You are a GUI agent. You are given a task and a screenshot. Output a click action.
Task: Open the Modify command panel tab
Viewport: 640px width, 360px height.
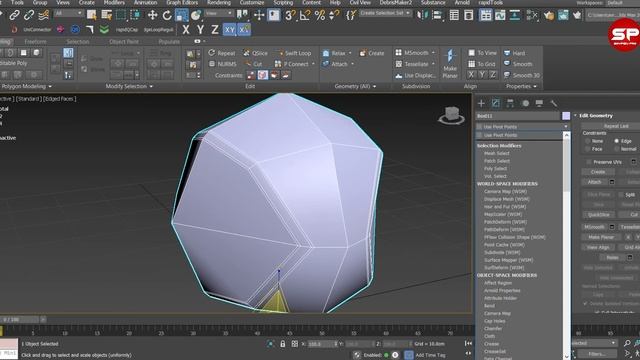[x=496, y=103]
